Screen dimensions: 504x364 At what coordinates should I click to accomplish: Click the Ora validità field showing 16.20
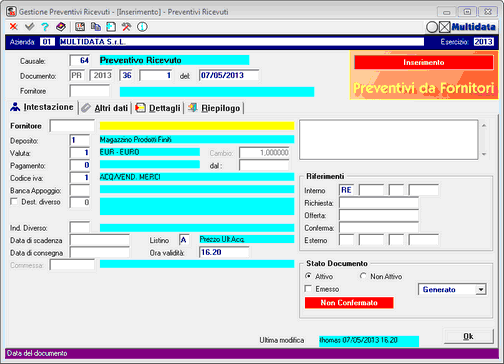point(224,252)
